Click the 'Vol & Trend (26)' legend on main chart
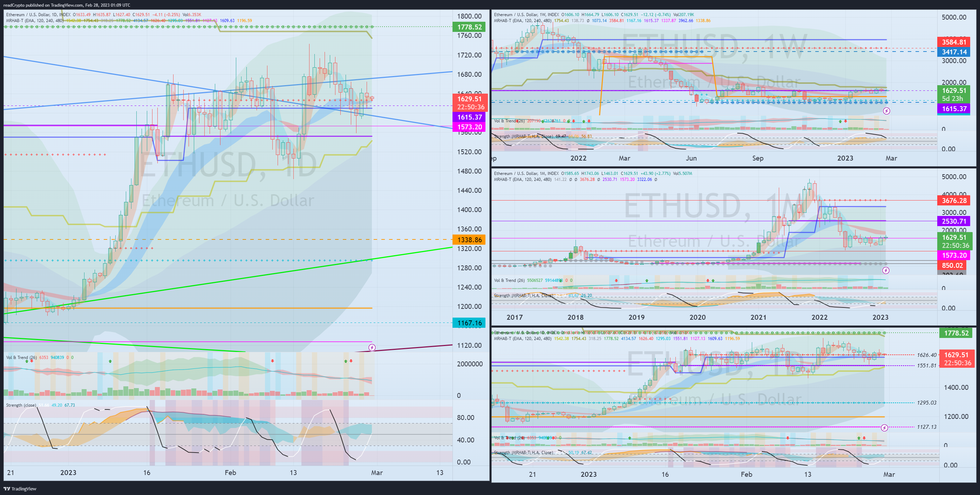This screenshot has width=980, height=495. point(21,357)
